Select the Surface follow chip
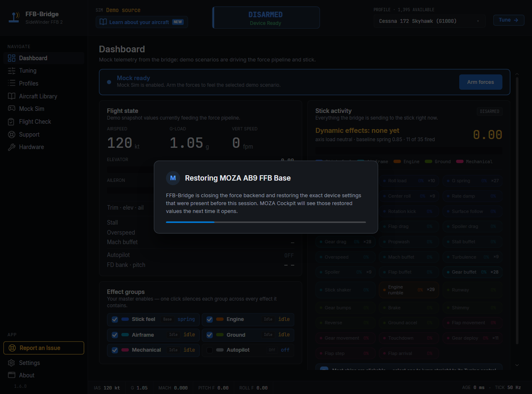 (x=473, y=211)
